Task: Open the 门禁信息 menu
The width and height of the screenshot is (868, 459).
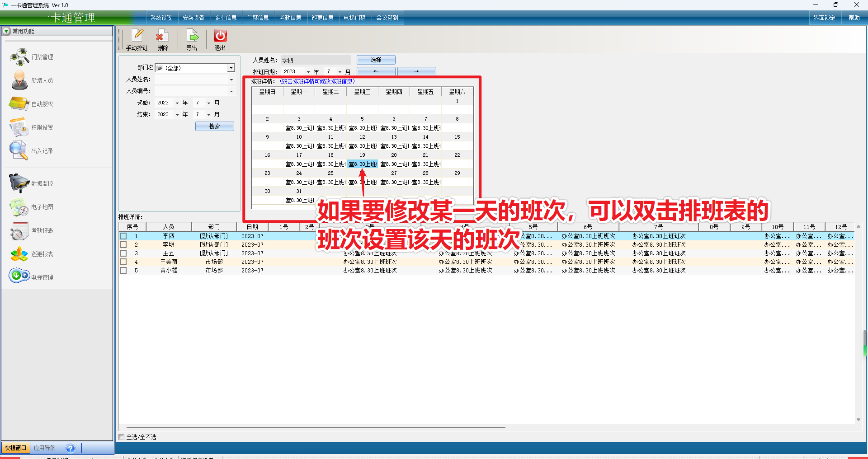Action: (258, 18)
